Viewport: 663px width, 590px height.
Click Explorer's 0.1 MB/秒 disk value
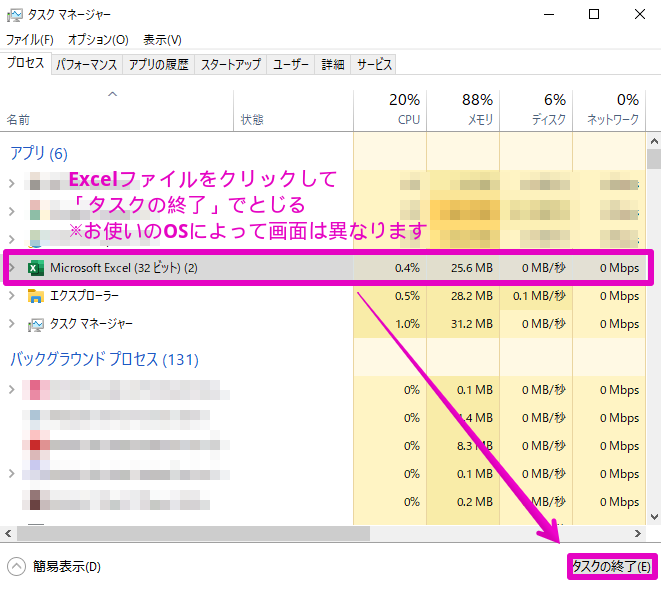539,296
